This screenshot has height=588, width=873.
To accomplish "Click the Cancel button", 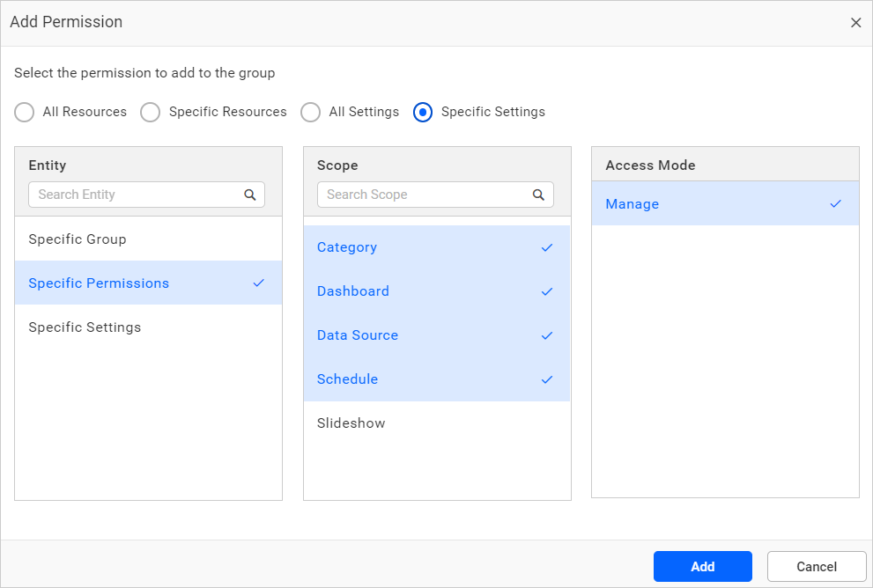I will coord(817,567).
